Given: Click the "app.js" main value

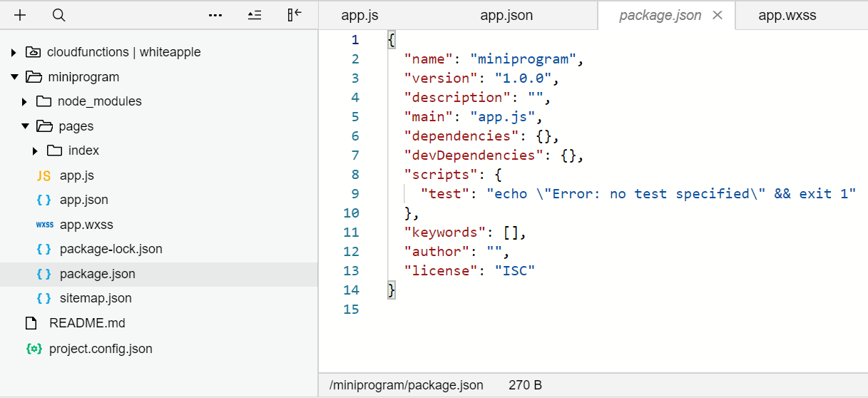Looking at the screenshot, I should click(x=502, y=117).
